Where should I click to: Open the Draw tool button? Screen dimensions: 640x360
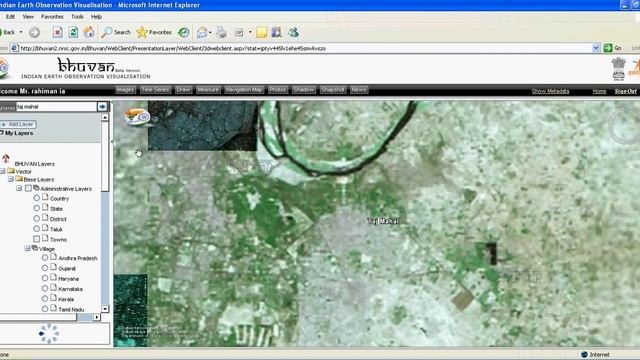pyautogui.click(x=183, y=90)
